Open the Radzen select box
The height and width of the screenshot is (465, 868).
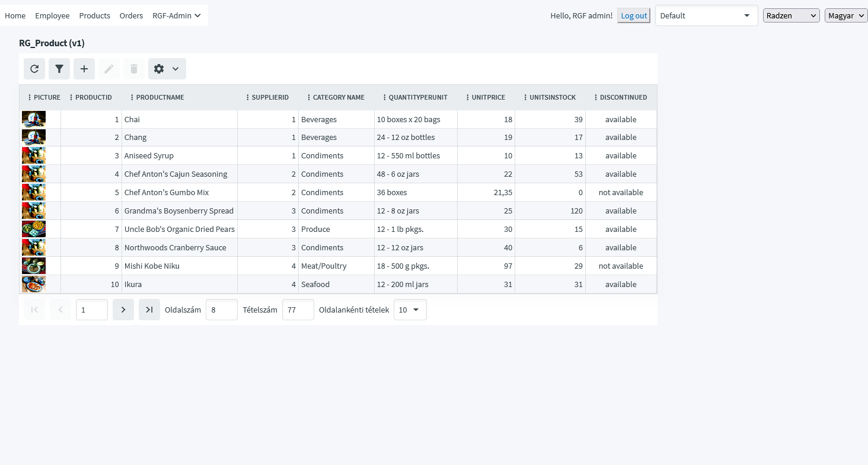(791, 15)
